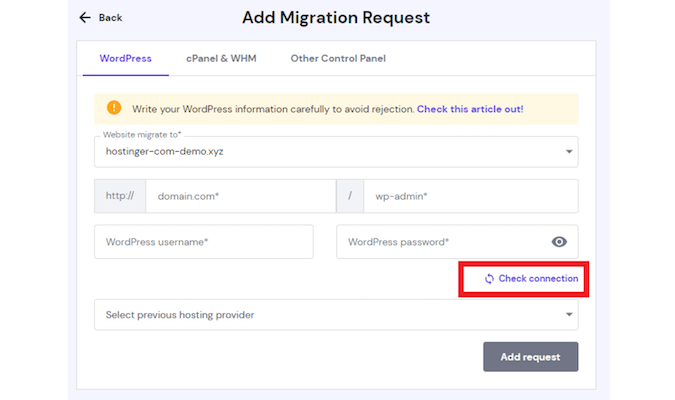Open the Check this article out link
Screen dimensions: 675x400
point(470,109)
